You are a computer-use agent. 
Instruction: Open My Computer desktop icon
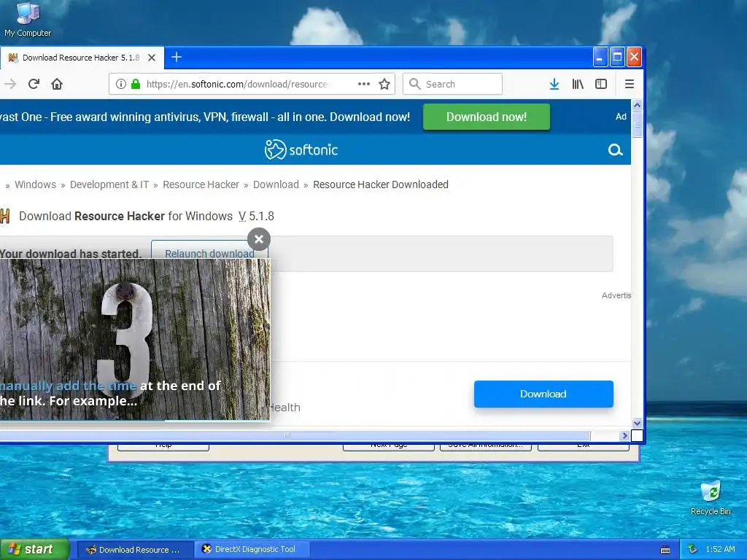[x=28, y=20]
